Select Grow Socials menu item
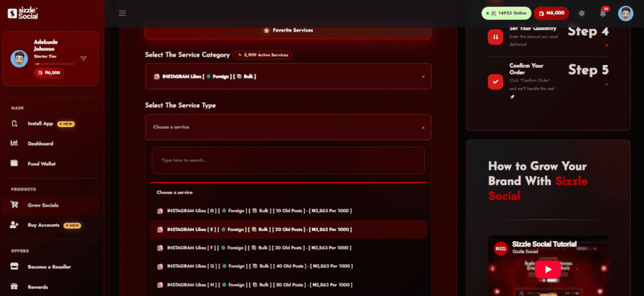 [50, 205]
